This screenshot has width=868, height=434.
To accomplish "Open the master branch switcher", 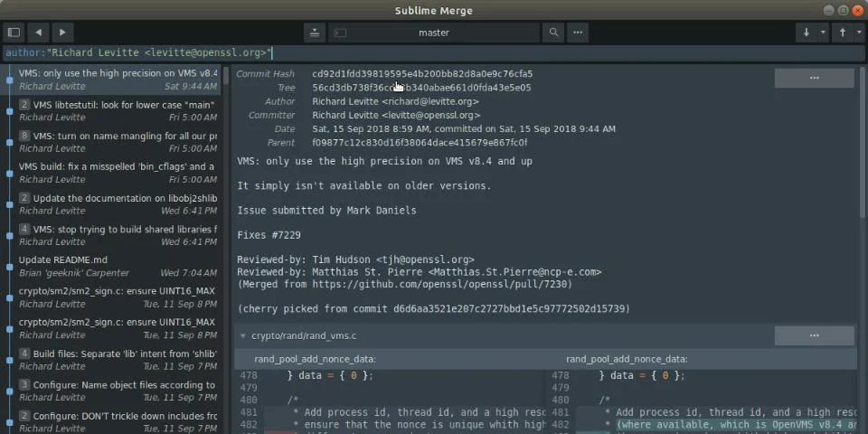I will click(x=434, y=33).
